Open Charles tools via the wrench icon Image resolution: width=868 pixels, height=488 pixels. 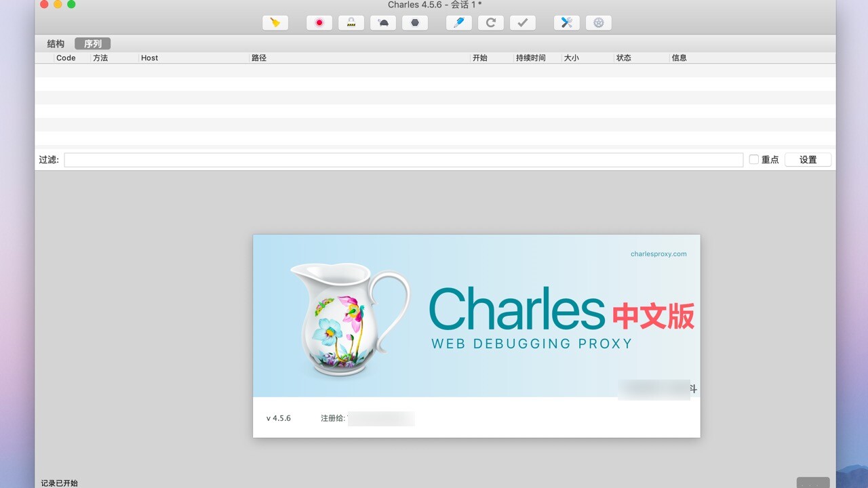point(567,22)
